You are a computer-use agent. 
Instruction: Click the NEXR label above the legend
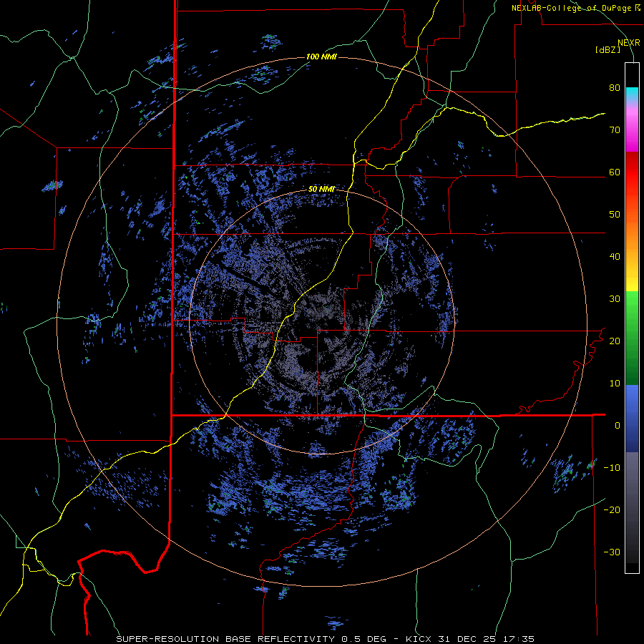628,43
